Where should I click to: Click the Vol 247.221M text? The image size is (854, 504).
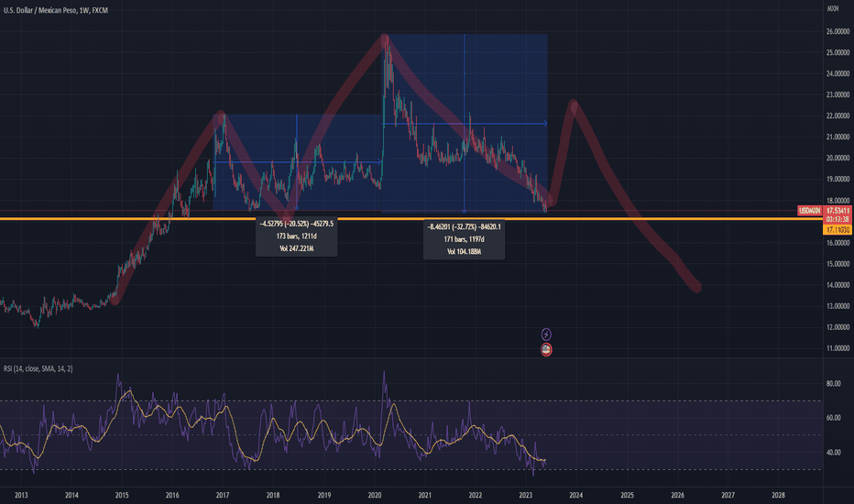[x=297, y=248]
